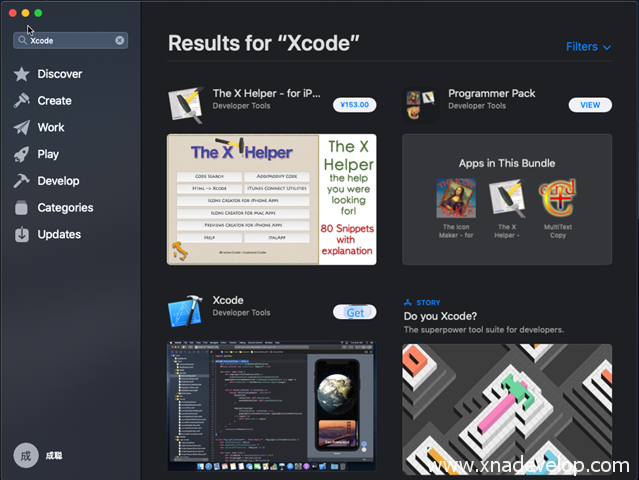Open the user account avatar at bottom left
Viewport: 639px width, 480px height.
26,455
